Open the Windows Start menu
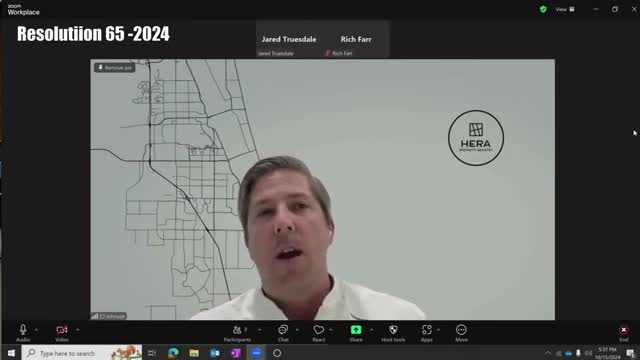The height and width of the screenshot is (360, 640). 11,353
